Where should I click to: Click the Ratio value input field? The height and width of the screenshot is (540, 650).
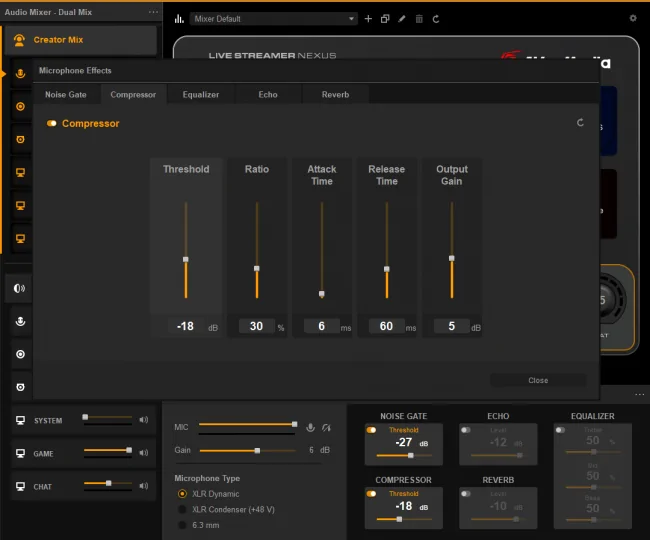[256, 326]
